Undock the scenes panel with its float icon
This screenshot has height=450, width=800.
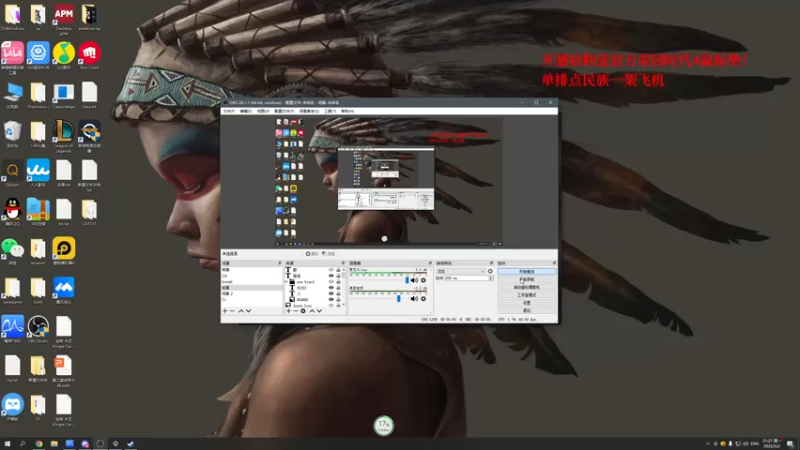coord(280,263)
